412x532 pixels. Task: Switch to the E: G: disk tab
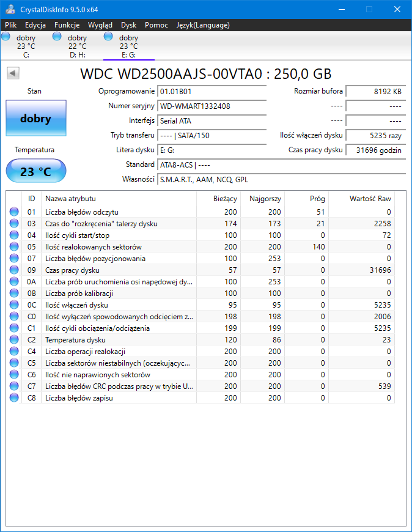tap(129, 46)
